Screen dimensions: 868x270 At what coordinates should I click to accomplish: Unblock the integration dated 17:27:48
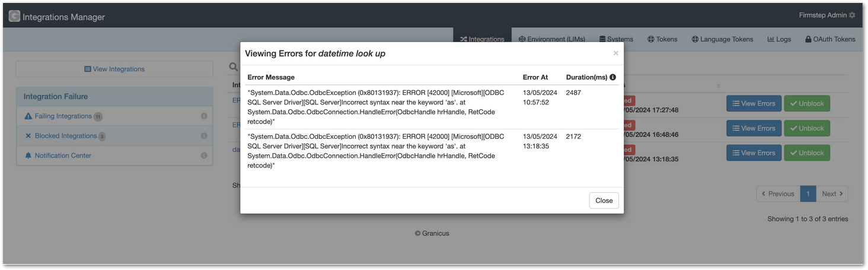pos(807,103)
